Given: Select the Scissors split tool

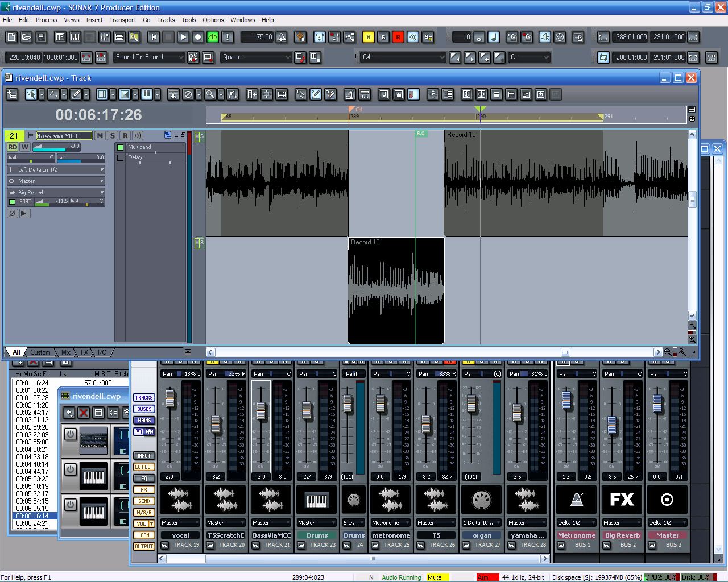Looking at the screenshot, I should point(173,94).
